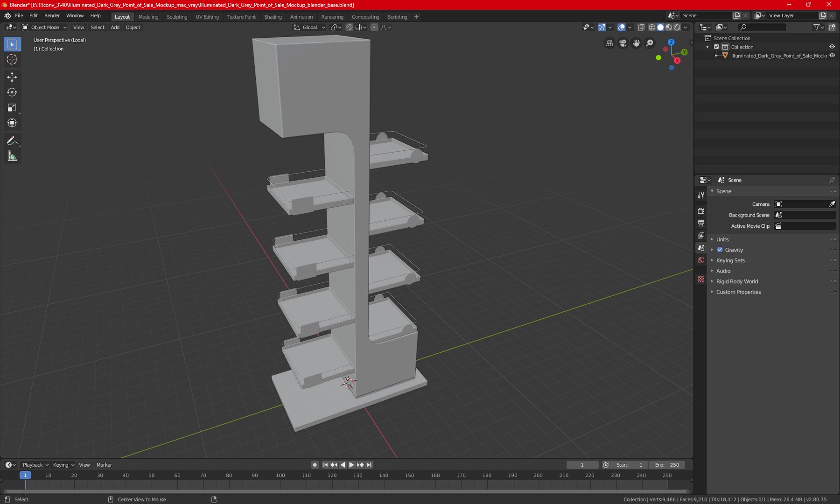Enable proportional editing toggle
Image resolution: width=840 pixels, height=504 pixels.
(x=374, y=28)
